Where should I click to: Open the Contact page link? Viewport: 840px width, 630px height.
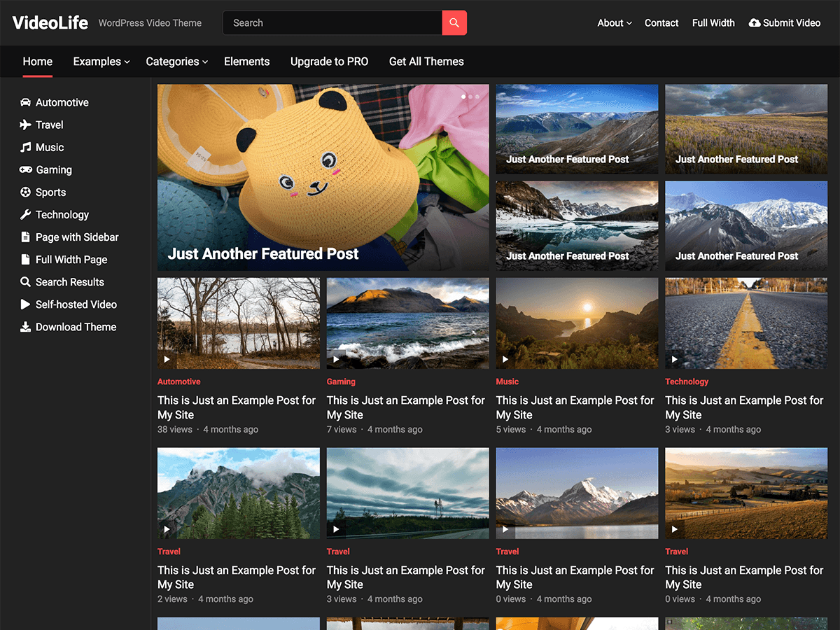click(x=661, y=22)
